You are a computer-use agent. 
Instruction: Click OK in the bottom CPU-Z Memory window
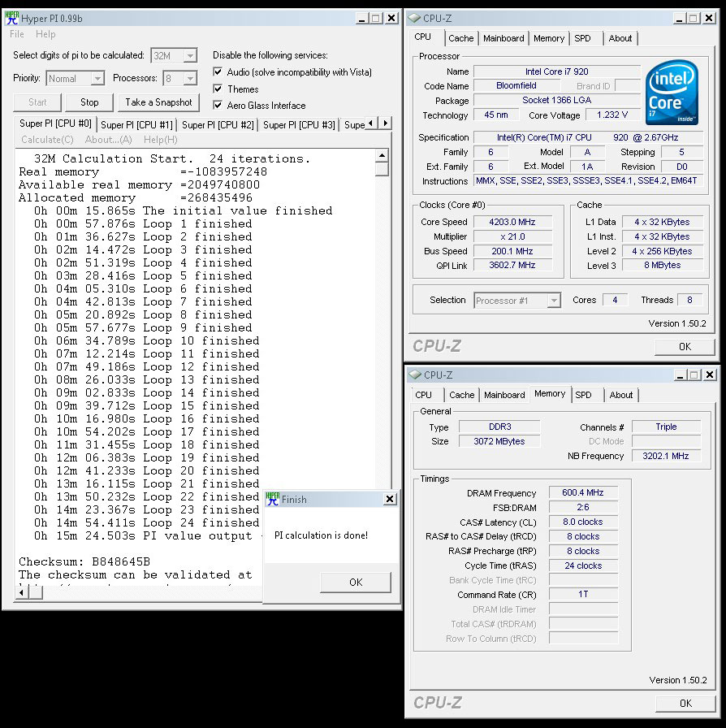pyautogui.click(x=685, y=704)
